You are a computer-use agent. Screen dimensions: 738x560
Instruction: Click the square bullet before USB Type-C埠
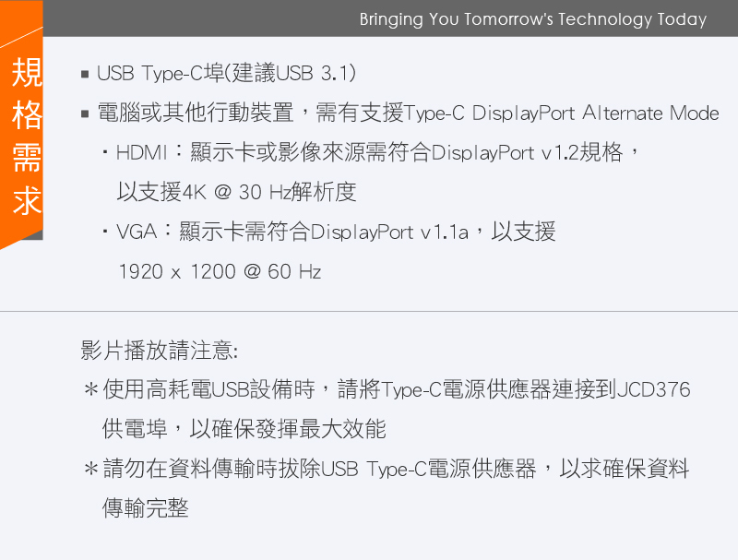(x=85, y=74)
